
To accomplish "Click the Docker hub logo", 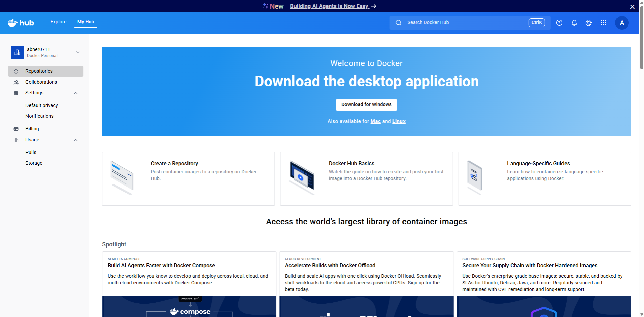I will [x=21, y=23].
